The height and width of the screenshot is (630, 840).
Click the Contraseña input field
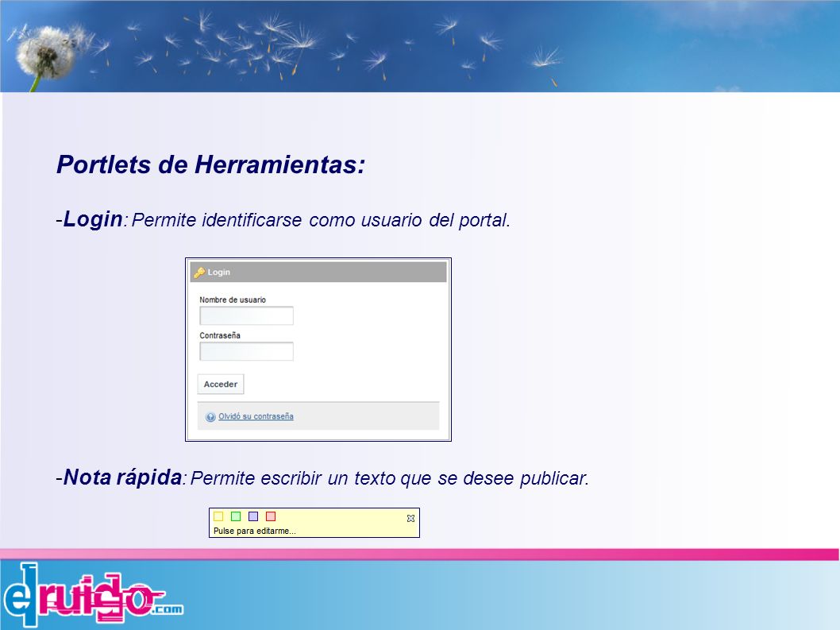246,351
